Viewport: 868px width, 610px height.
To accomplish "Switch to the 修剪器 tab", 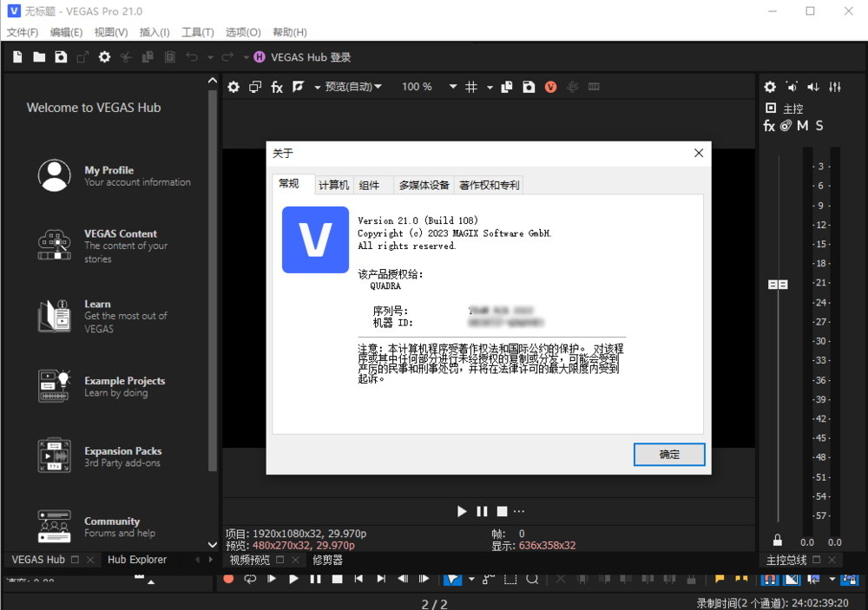I will click(x=328, y=561).
